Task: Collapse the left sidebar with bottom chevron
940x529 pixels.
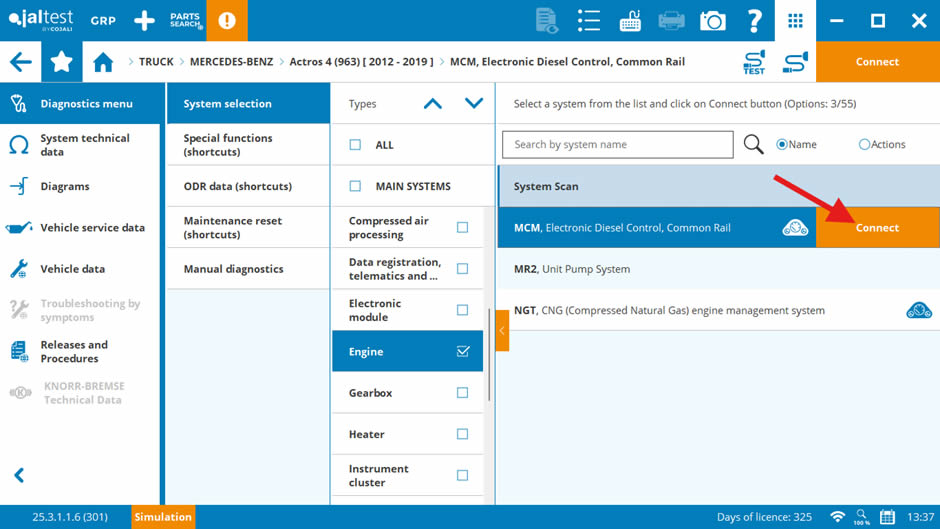Action: tap(19, 476)
